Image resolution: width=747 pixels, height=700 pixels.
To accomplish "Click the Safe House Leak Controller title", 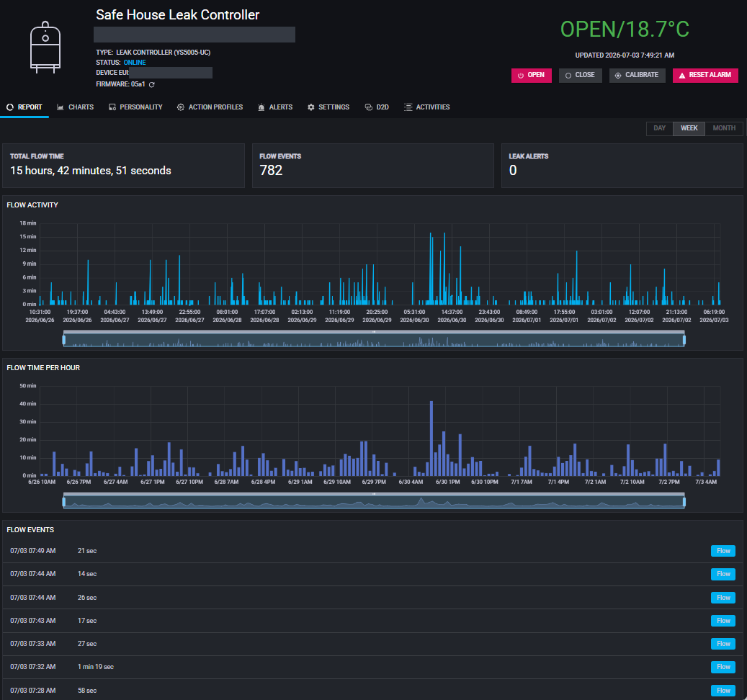I will click(178, 14).
